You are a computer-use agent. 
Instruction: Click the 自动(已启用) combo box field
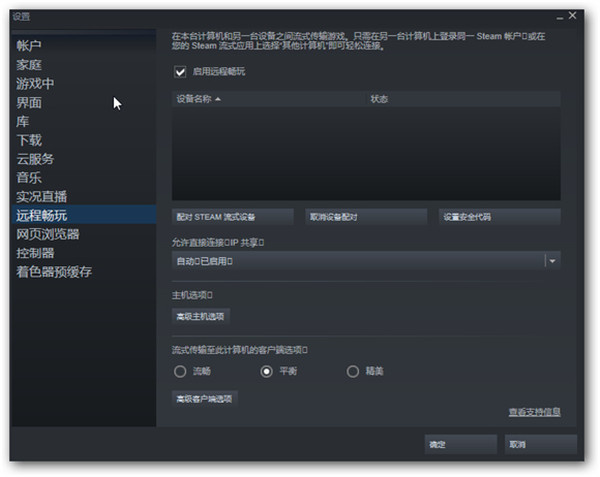pyautogui.click(x=357, y=260)
